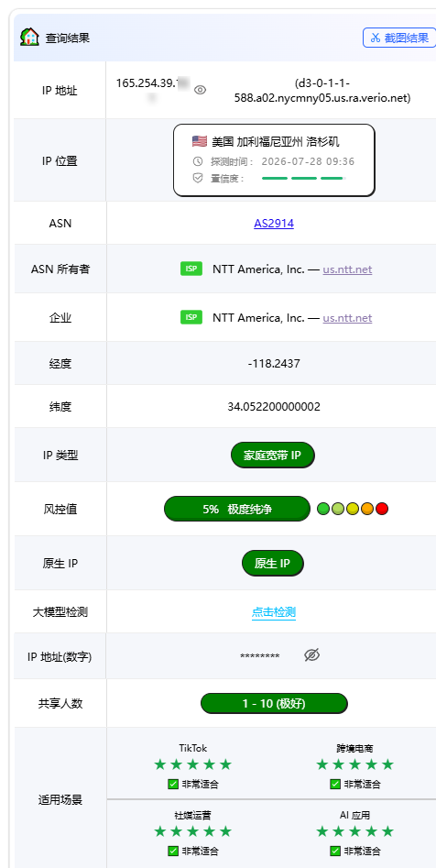Click the red risk level dot
This screenshot has width=436, height=868.
pos(382,509)
